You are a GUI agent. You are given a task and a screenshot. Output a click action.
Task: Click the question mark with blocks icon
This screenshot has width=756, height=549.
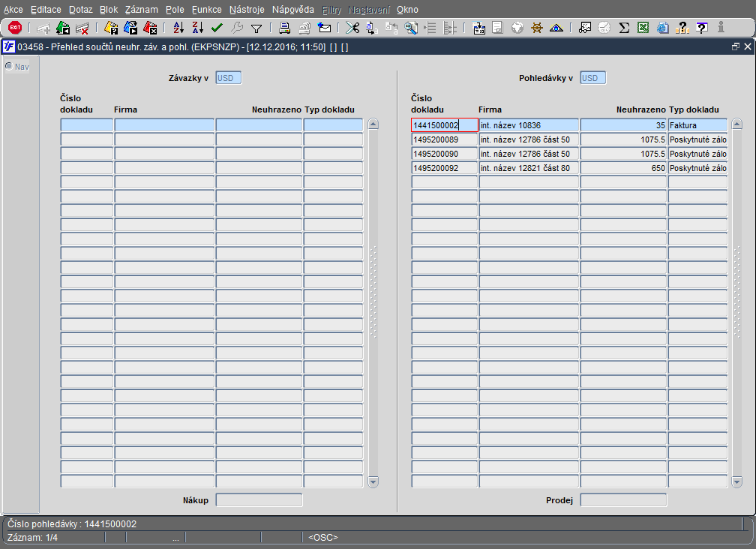682,28
